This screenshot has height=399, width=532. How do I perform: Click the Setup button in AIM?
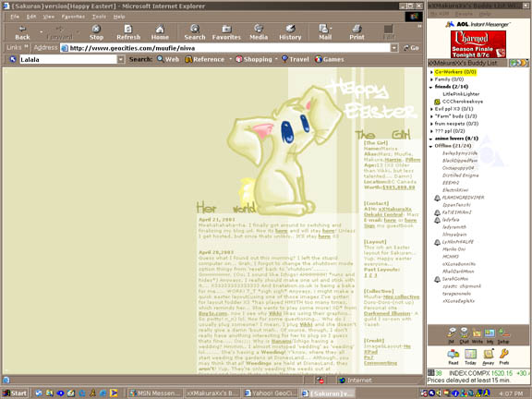point(503,336)
